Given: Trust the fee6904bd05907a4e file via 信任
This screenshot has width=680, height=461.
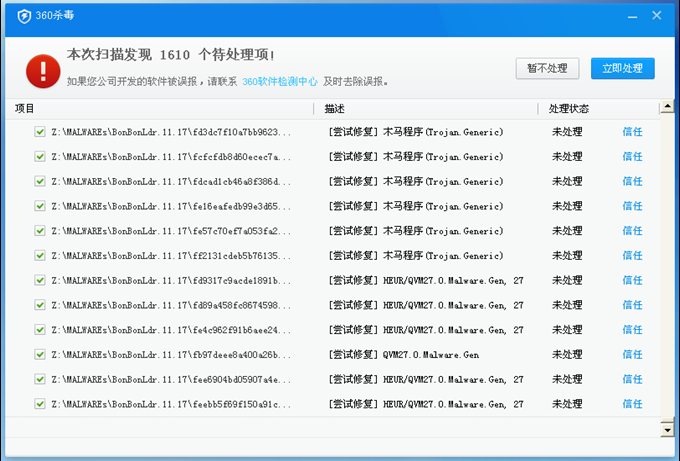Looking at the screenshot, I should pos(632,379).
